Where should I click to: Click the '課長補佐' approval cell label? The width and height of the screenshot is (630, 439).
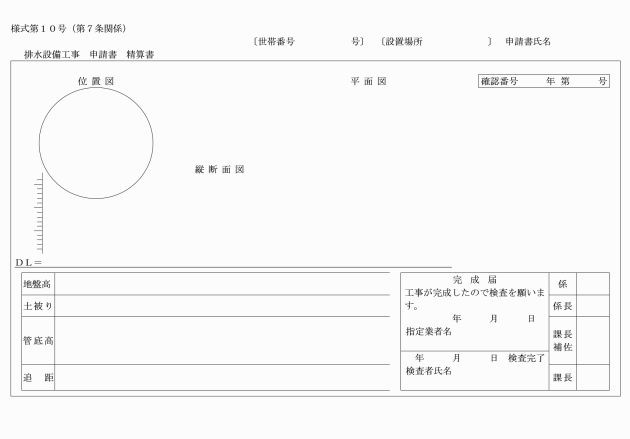[562, 341]
